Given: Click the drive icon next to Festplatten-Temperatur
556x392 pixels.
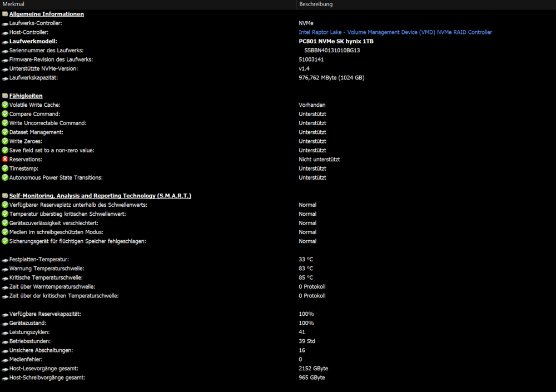Looking at the screenshot, I should click(x=5, y=260).
